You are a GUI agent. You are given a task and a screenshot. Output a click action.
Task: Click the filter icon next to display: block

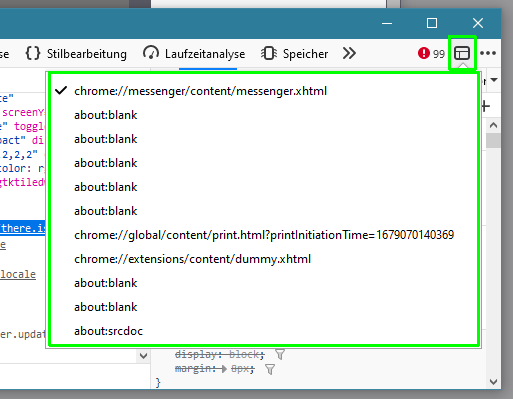[x=280, y=354]
